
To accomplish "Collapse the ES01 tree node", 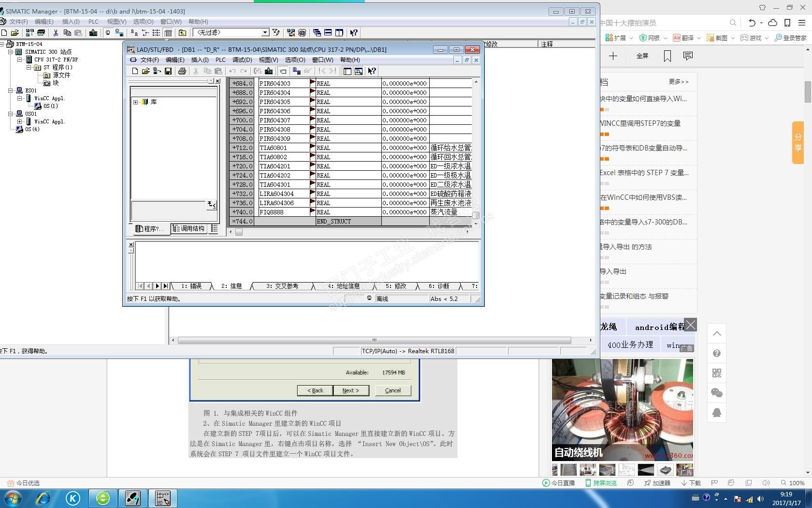I will point(11,90).
